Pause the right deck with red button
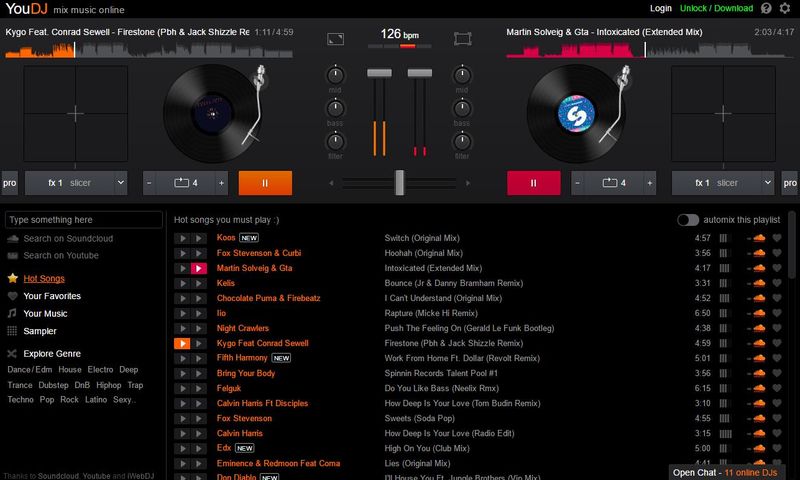 coord(533,183)
